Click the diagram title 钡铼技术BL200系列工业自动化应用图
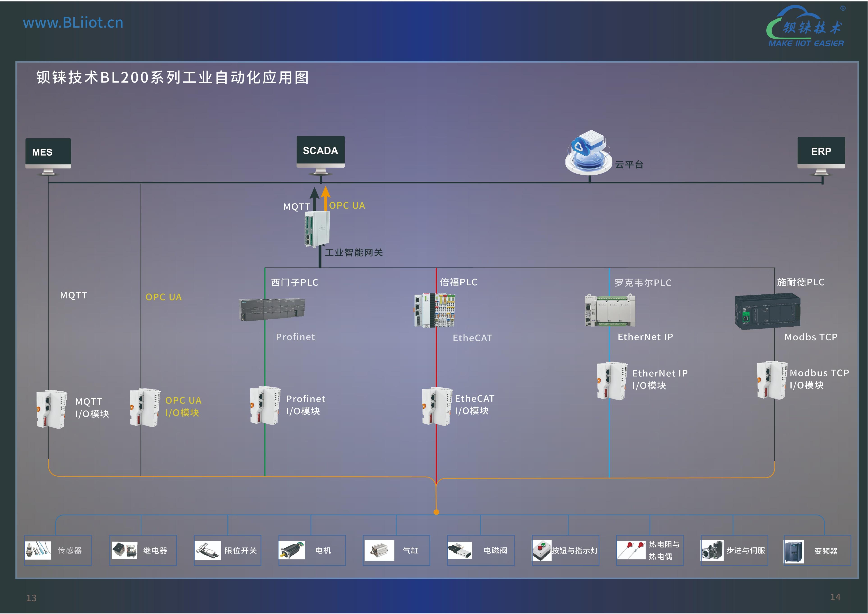 pos(173,78)
